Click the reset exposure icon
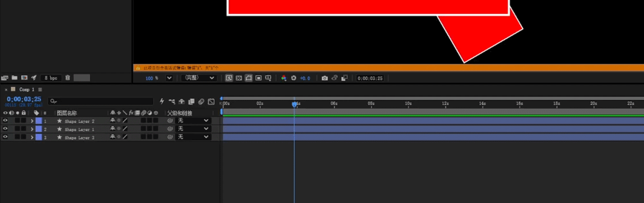This screenshot has height=203, width=644. [294, 78]
